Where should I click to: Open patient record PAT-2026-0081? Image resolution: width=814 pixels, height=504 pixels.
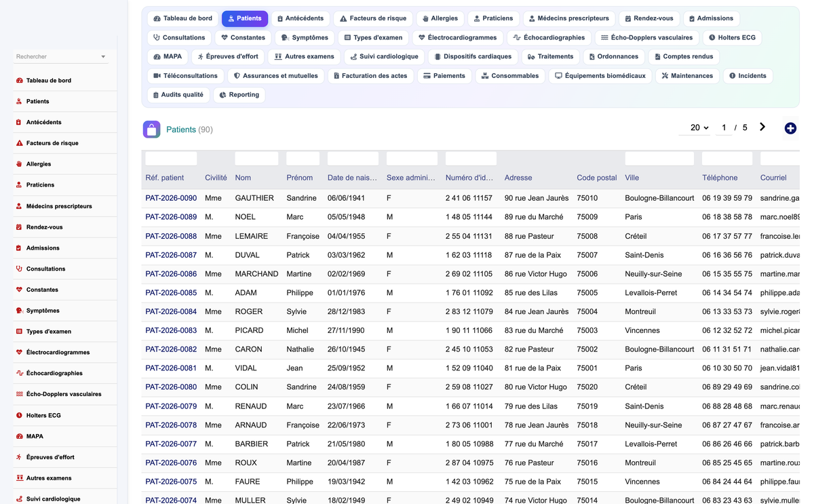171,368
